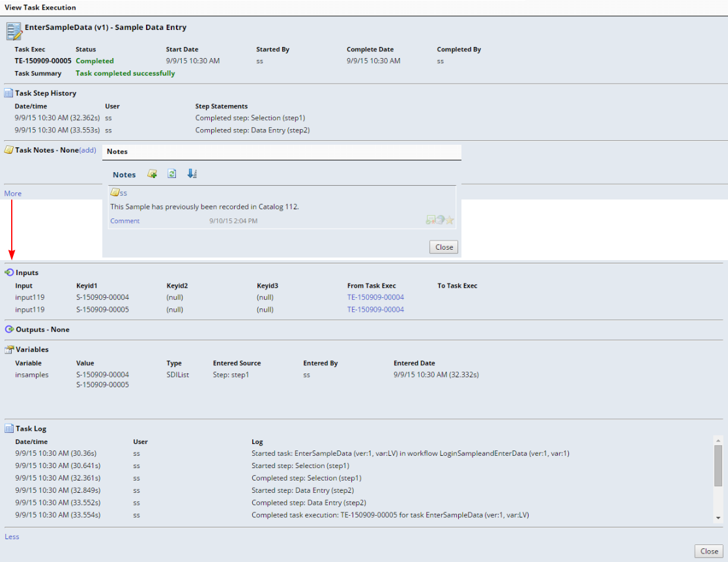Click the 'Started step: Selection (step1)' log entry

pos(300,466)
